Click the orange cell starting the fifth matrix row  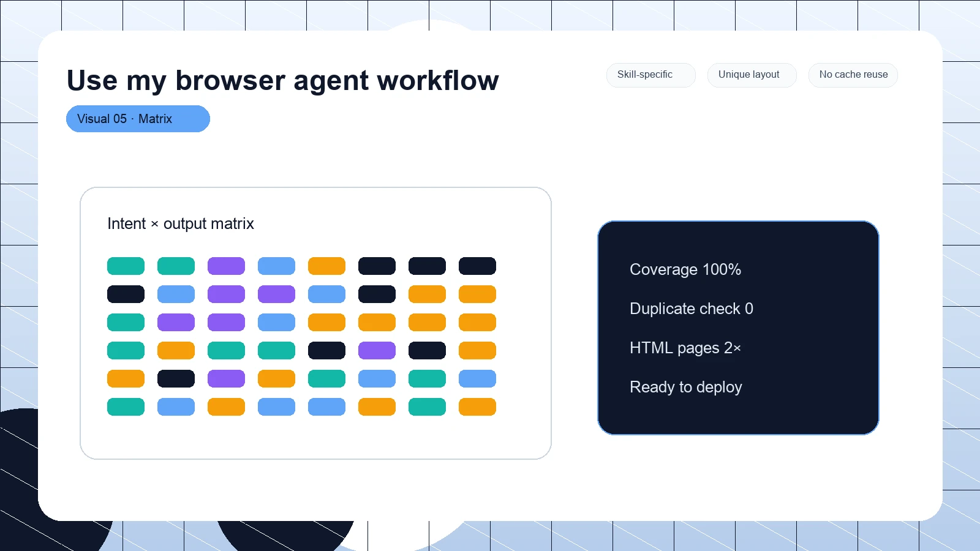[126, 379]
